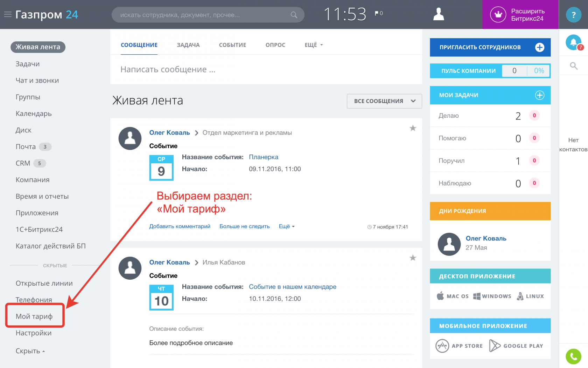Download the Linux desktop app

point(530,296)
